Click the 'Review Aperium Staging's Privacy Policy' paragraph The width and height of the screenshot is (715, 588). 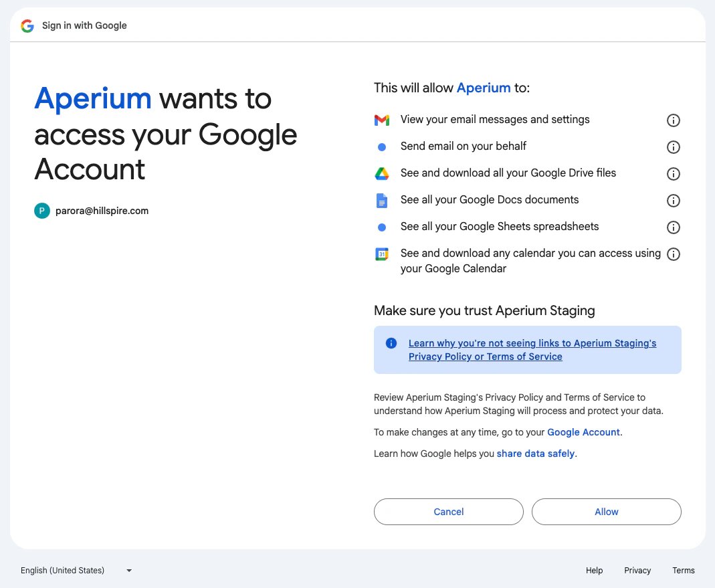[x=518, y=404]
